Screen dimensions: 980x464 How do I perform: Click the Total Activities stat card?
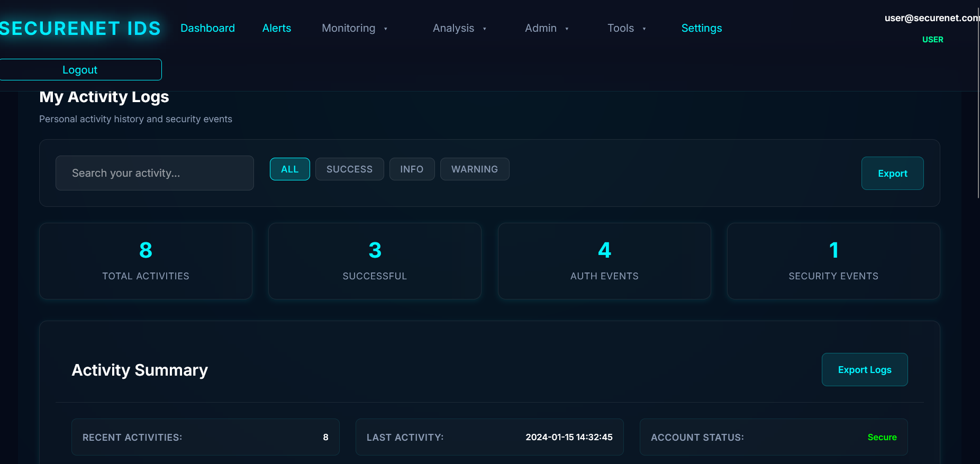coord(146,261)
